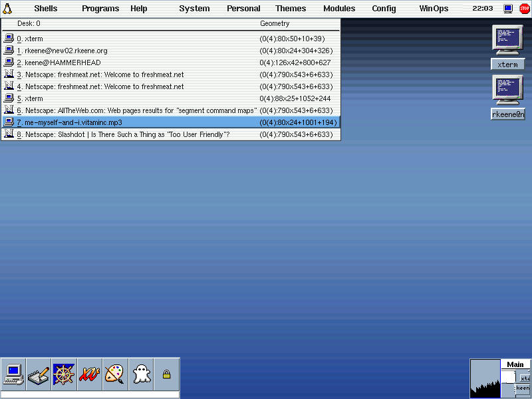Select entry 4. Netscape freshmeat.net
Screen dimensions: 532x399
[171, 86]
